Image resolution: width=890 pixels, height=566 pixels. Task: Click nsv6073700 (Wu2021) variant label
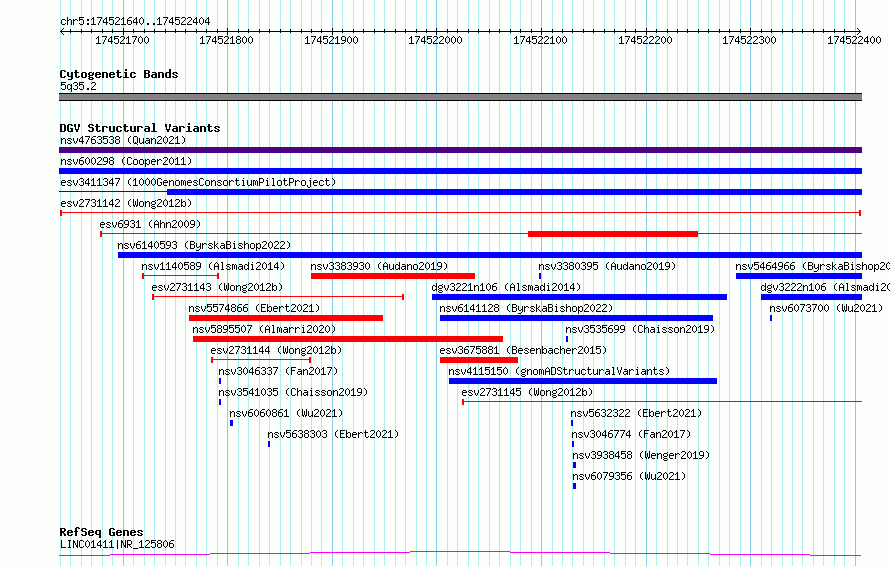[826, 308]
